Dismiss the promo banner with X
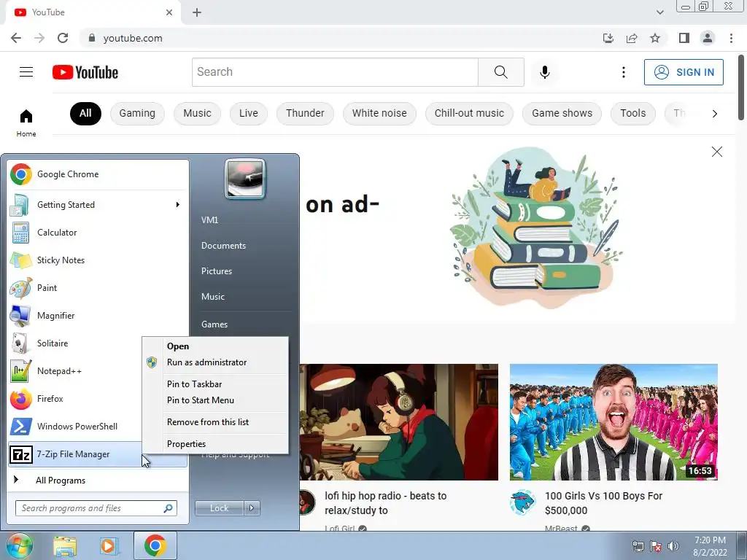Screen dimensions: 747x560 pyautogui.click(x=716, y=152)
